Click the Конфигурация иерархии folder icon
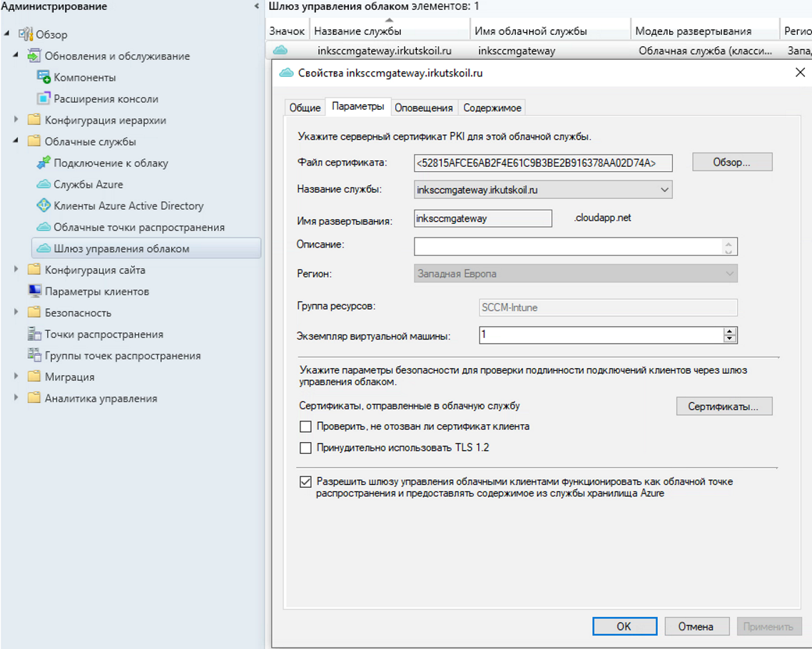 [x=34, y=120]
